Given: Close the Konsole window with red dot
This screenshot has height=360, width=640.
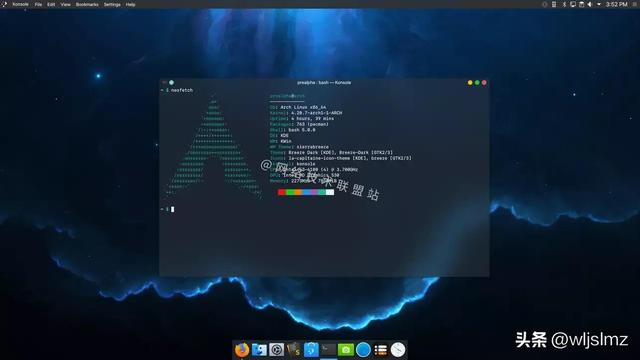Looking at the screenshot, I should pos(484,82).
